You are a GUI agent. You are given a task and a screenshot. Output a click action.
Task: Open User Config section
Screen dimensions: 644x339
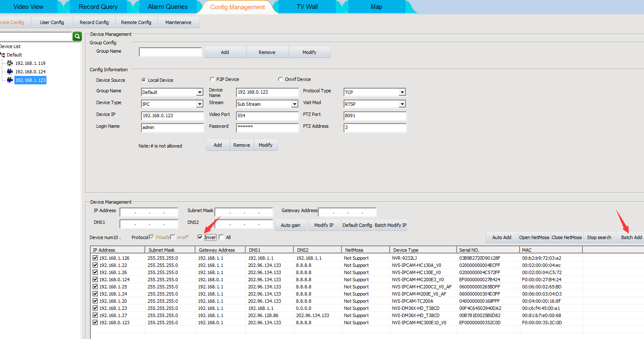click(x=52, y=22)
